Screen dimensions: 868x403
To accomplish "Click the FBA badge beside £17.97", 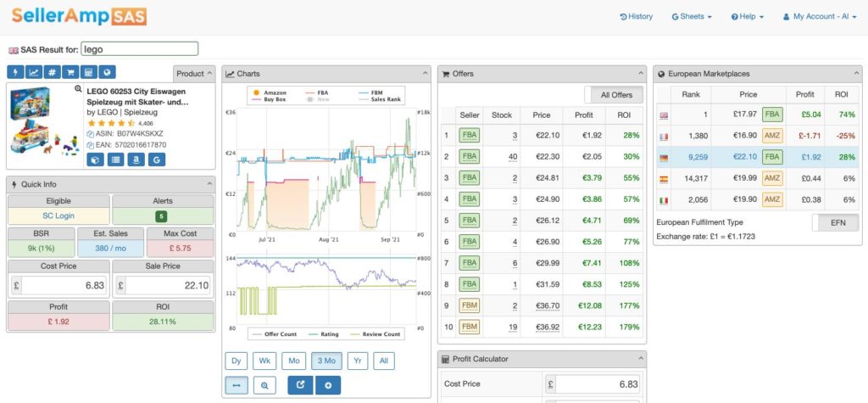I will click(772, 115).
